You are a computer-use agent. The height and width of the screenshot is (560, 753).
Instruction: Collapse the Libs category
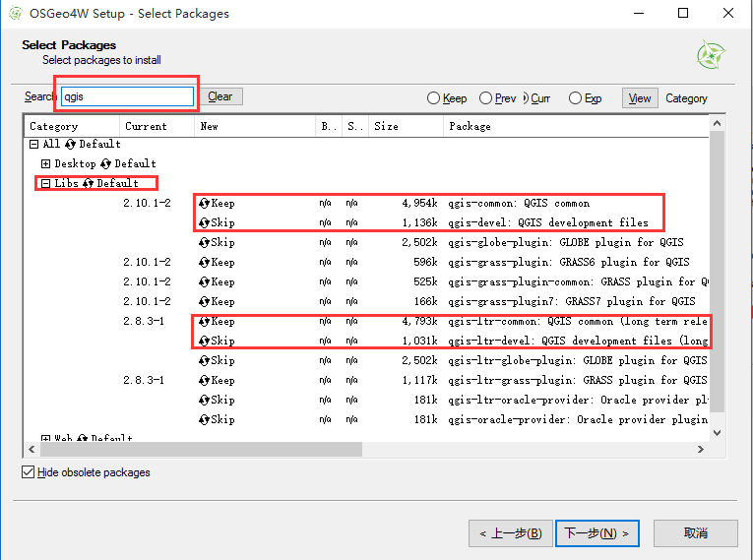(45, 183)
